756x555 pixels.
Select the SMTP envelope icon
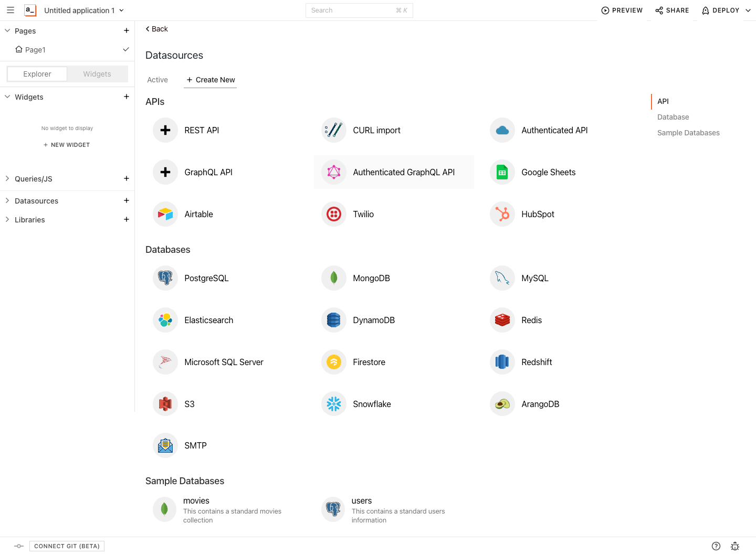165,445
